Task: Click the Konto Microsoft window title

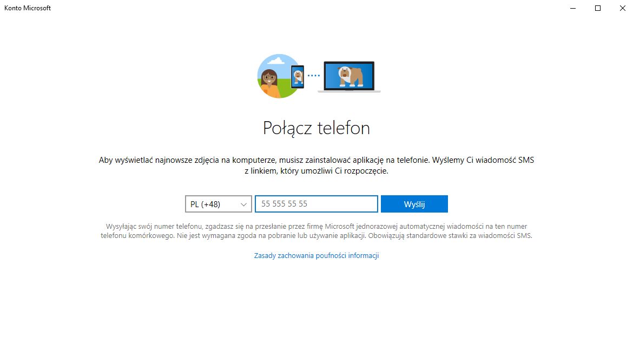Action: pos(28,8)
